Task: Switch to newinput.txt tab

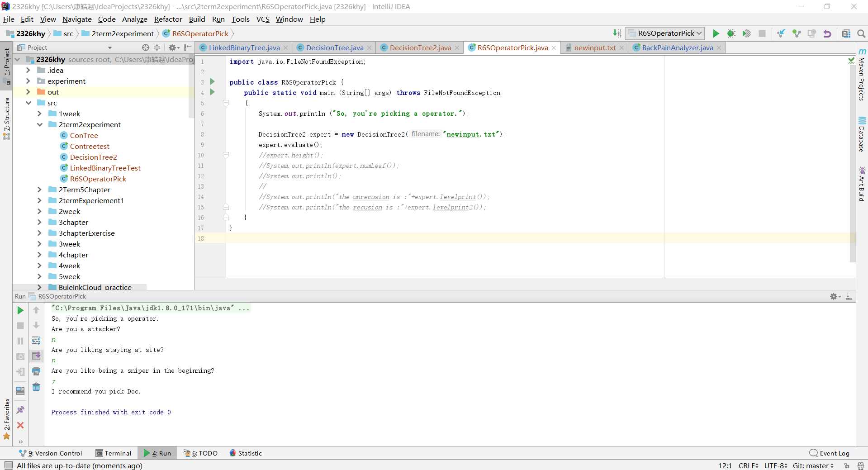Action: (x=595, y=47)
